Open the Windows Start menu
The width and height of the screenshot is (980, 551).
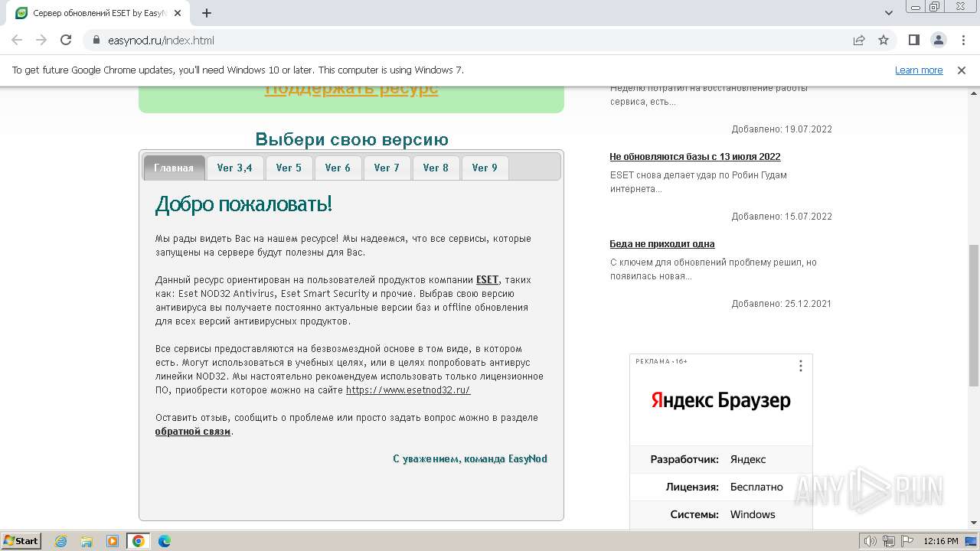[x=21, y=541]
